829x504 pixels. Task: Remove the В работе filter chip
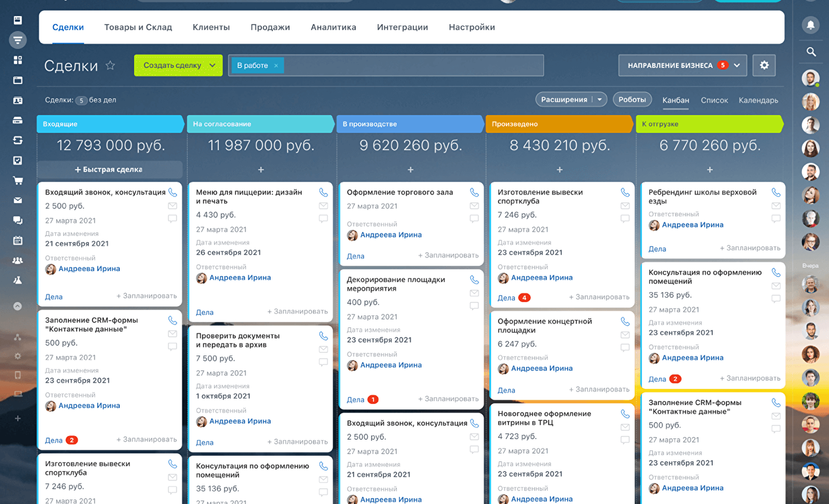[x=276, y=66]
